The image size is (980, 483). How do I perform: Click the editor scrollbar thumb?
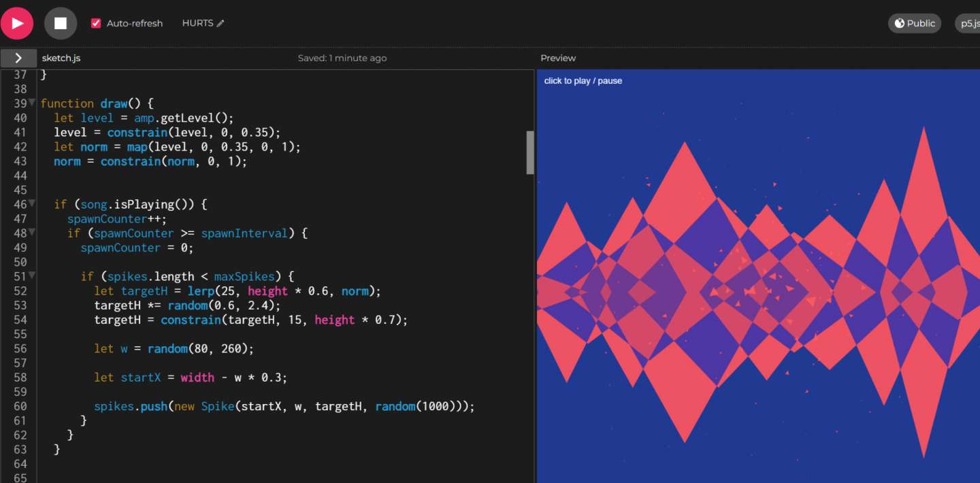tap(529, 152)
